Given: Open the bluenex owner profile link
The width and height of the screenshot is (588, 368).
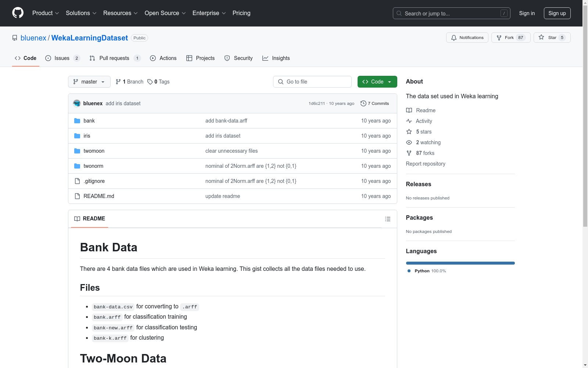Looking at the screenshot, I should 33,38.
